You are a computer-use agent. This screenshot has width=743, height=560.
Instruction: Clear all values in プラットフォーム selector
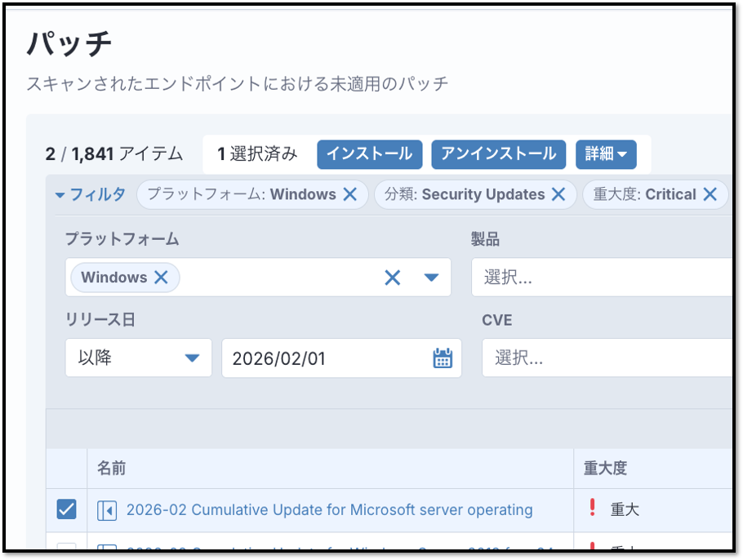393,278
